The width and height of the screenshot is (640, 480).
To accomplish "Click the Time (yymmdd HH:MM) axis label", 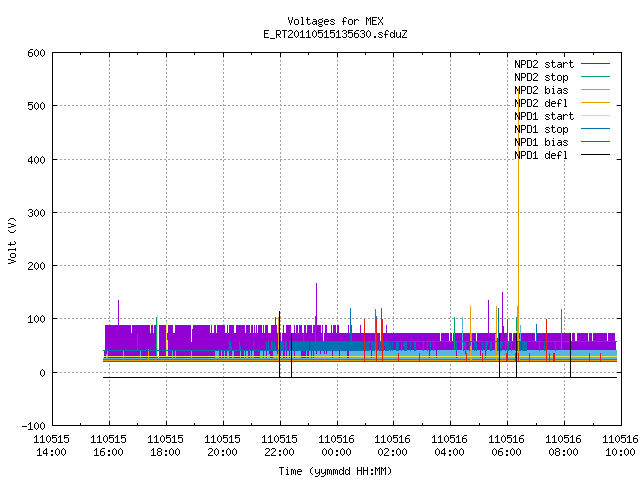I will (x=335, y=471).
